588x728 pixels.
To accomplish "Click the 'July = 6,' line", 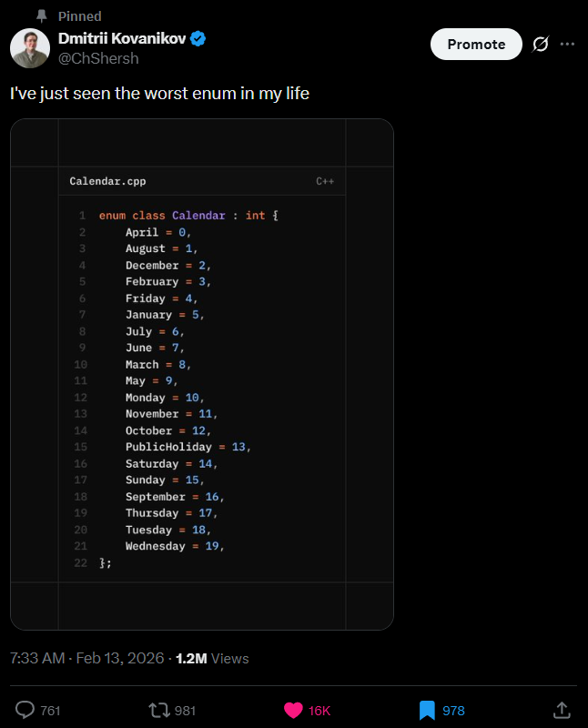I will tap(155, 331).
